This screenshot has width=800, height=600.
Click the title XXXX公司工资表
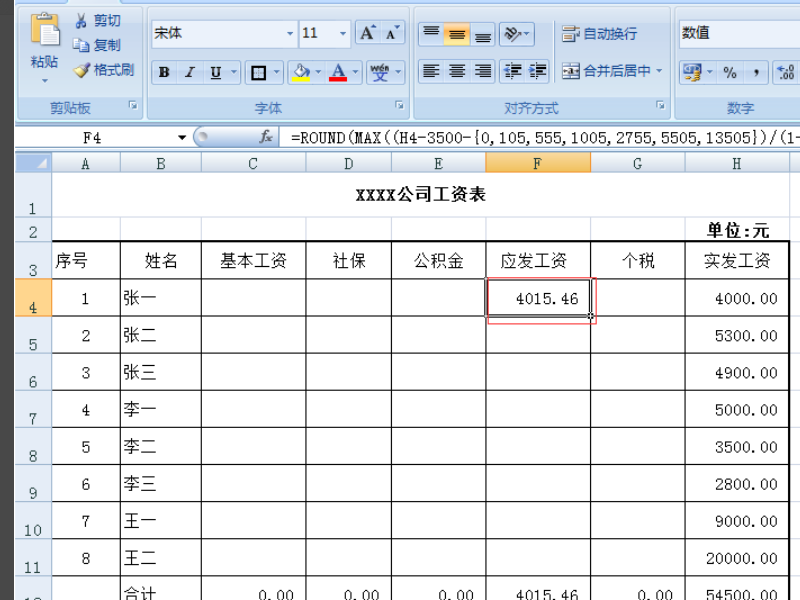[420, 194]
